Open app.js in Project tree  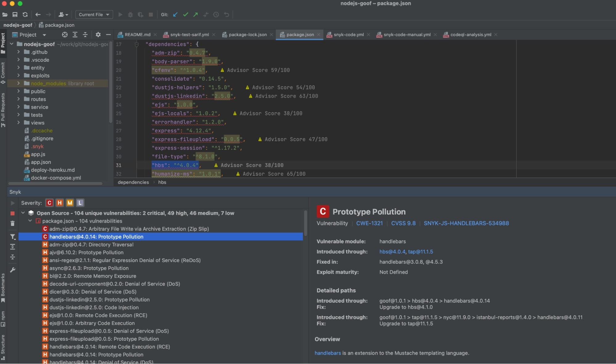pos(38,154)
